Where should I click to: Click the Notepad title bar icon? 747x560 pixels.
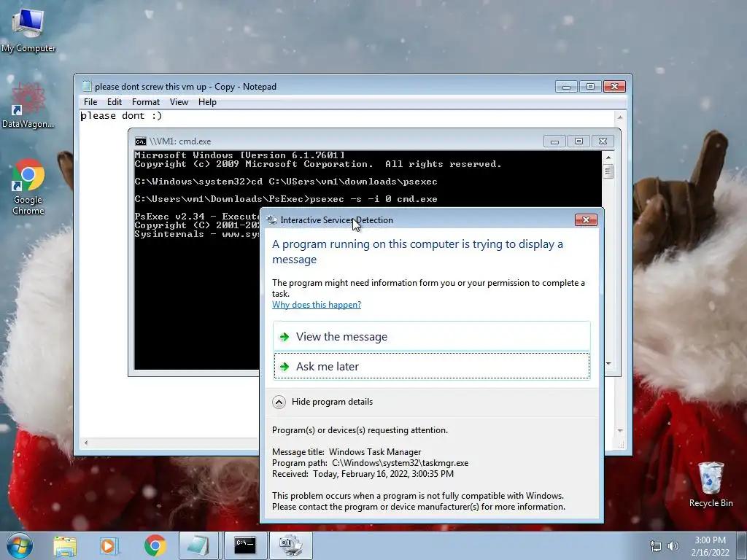[86, 86]
